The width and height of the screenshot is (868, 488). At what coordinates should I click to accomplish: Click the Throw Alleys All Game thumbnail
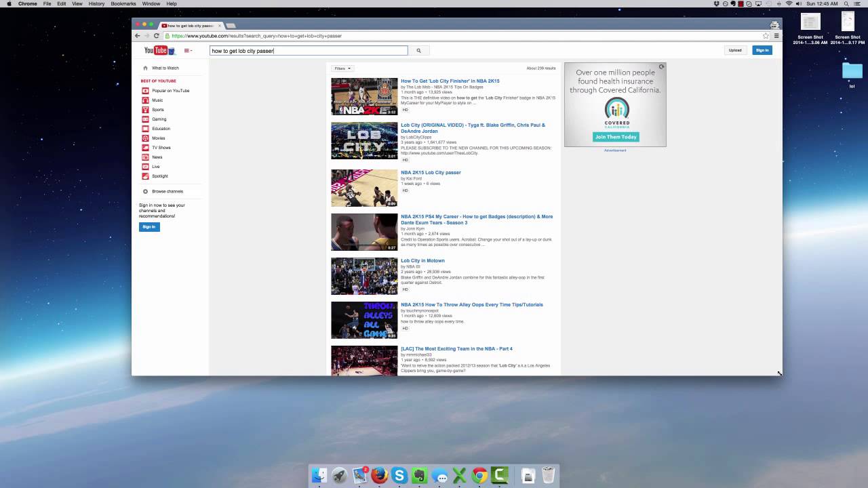tap(364, 320)
